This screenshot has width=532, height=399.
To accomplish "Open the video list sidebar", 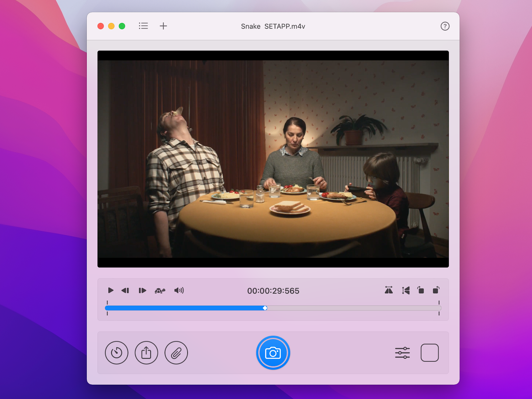I will [143, 26].
